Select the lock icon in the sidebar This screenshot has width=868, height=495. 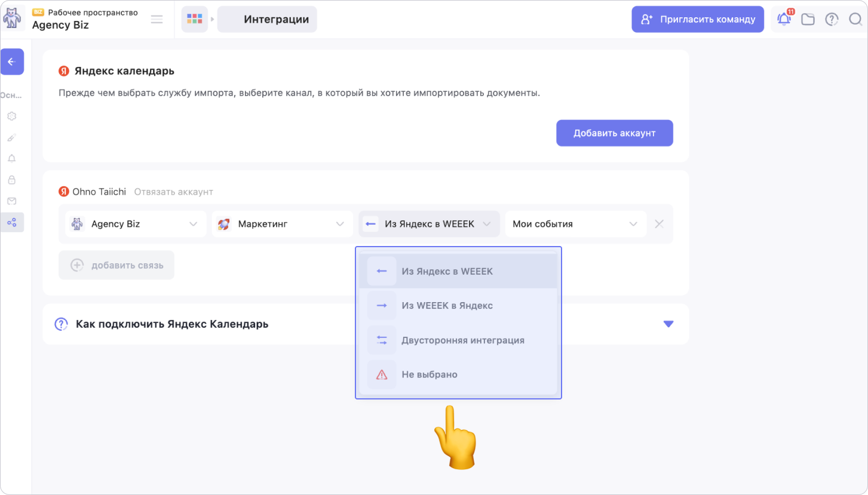click(x=11, y=180)
